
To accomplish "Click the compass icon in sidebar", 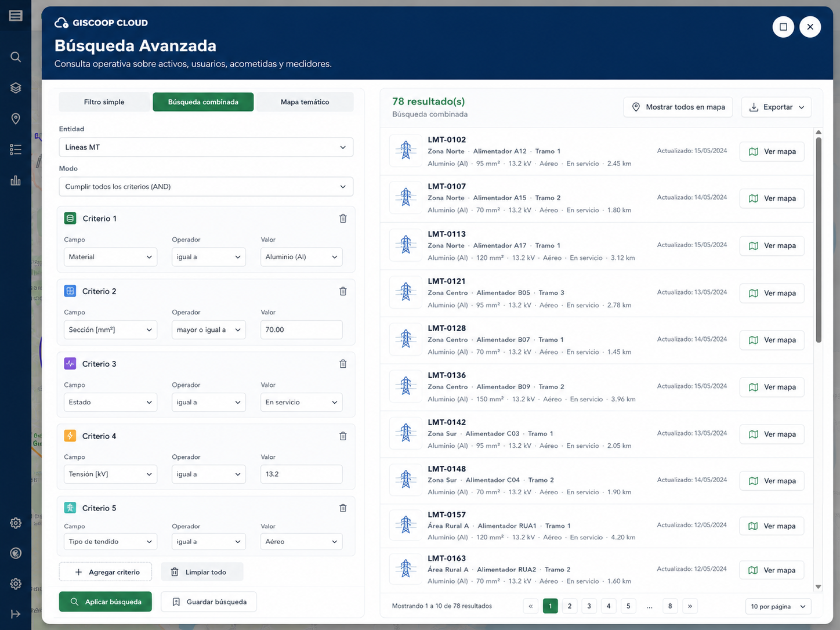I will (x=16, y=553).
